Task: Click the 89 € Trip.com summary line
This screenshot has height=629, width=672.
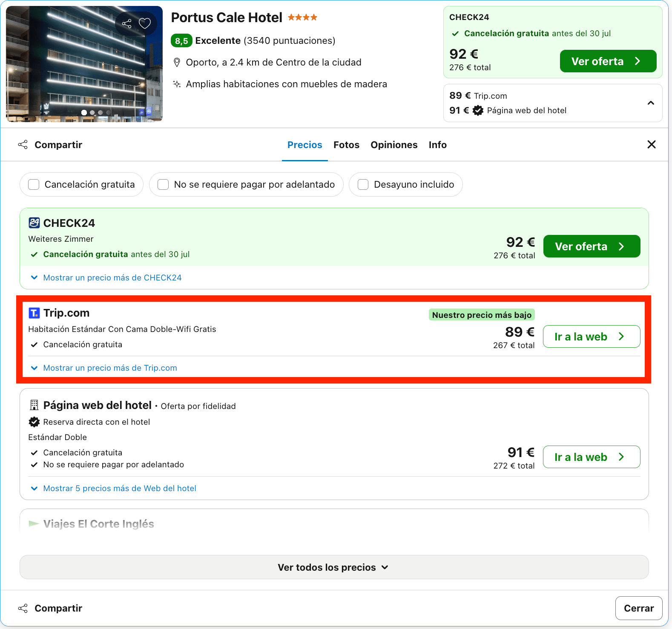Action: 478,96
